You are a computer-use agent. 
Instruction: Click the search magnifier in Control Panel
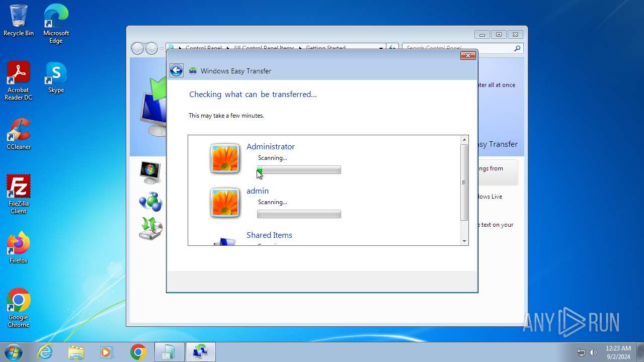click(517, 48)
